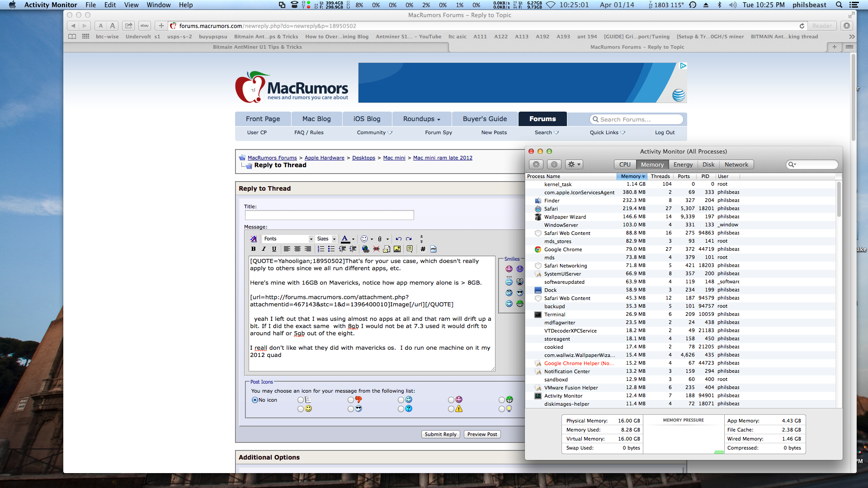
Task: Click the Safari page vertical scrollbar
Action: click(x=854, y=97)
